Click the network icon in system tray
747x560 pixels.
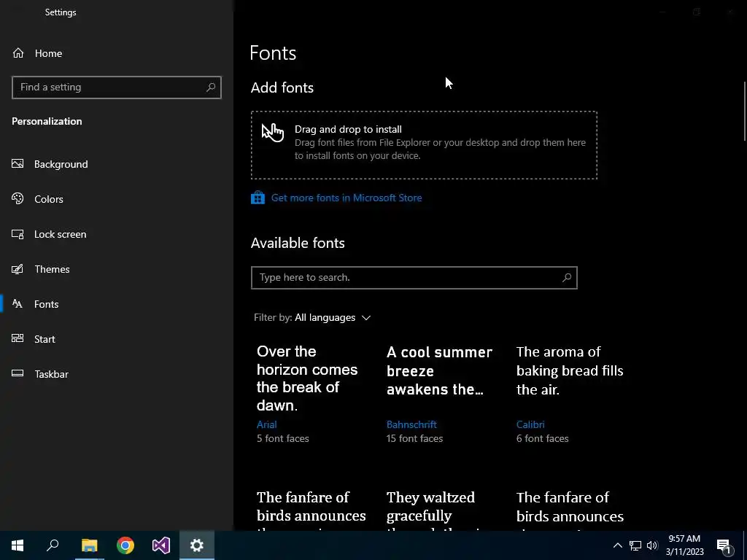point(635,545)
